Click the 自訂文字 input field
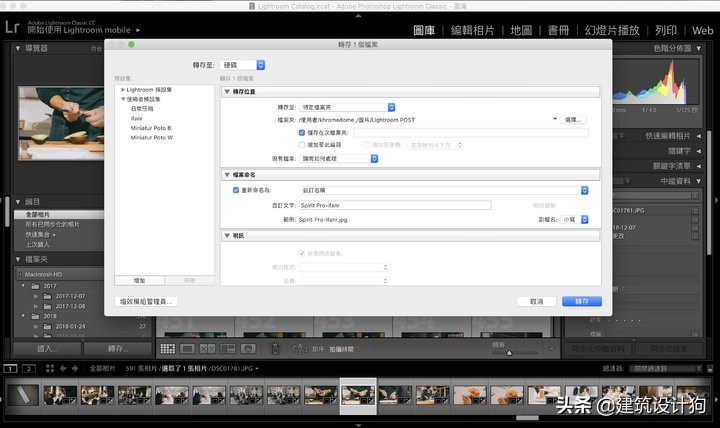Viewport: 720px width, 428px height. click(394, 205)
